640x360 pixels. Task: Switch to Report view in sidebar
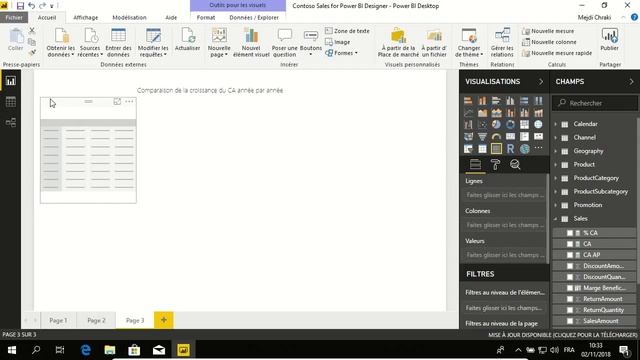(x=11, y=81)
